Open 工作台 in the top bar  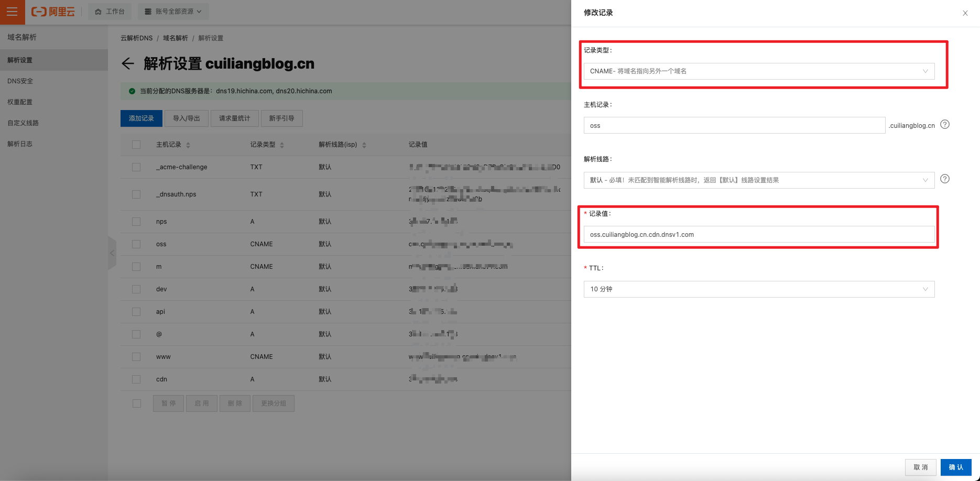click(x=110, y=12)
